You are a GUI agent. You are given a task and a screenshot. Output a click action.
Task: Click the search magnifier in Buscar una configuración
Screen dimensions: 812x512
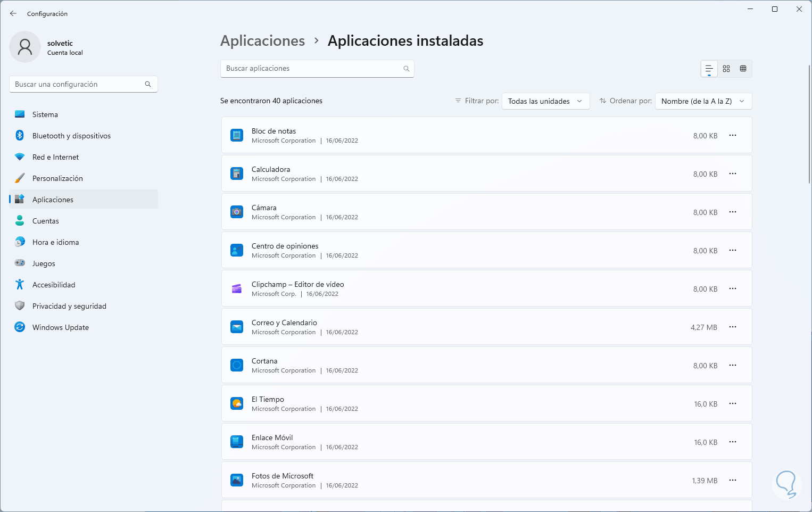148,84
